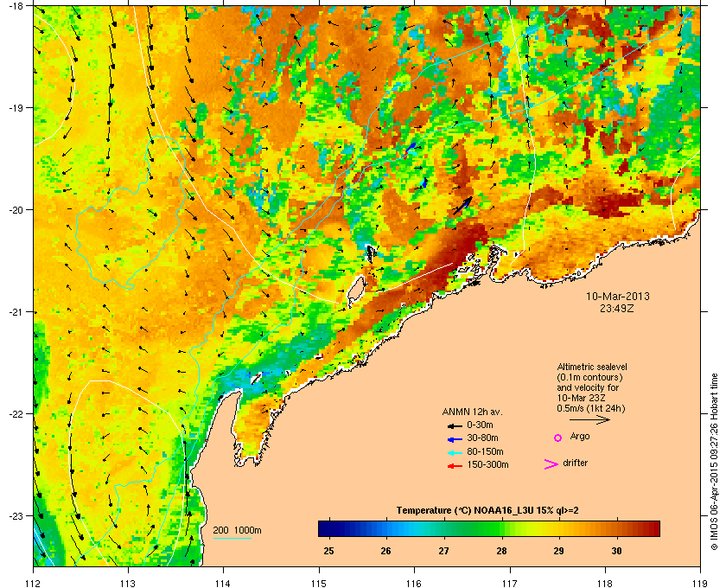Click the longitude axis label 115
Image resolution: width=726 pixels, height=588 pixels.
[319, 584]
